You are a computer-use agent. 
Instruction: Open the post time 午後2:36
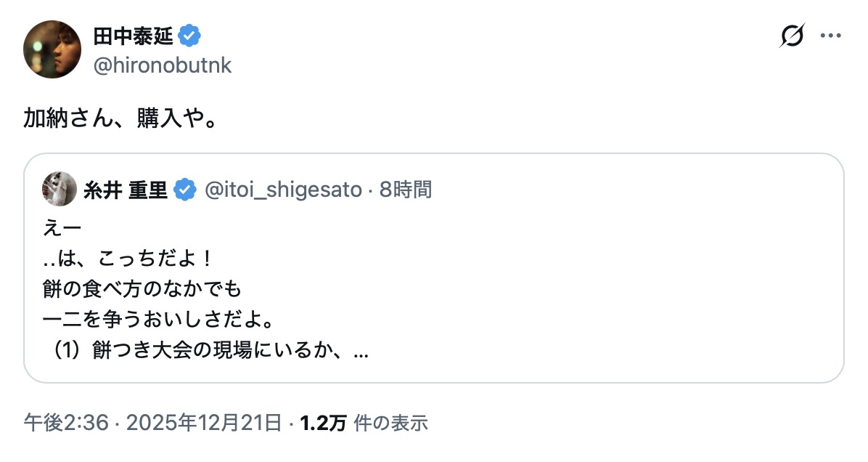(x=67, y=422)
